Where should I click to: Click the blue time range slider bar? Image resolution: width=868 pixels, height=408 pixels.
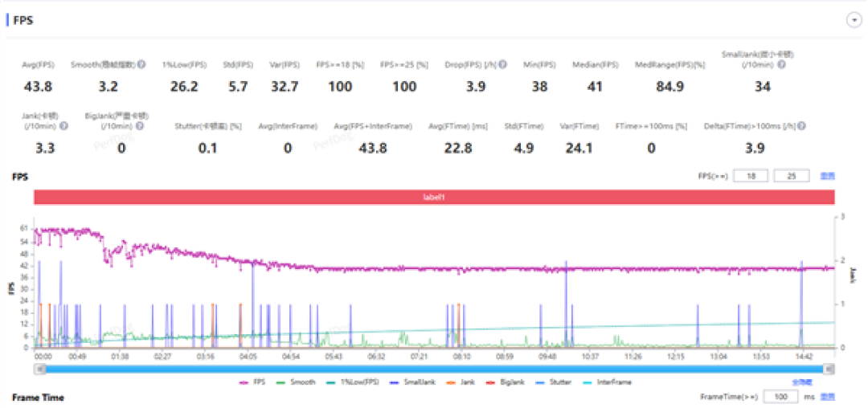click(433, 369)
